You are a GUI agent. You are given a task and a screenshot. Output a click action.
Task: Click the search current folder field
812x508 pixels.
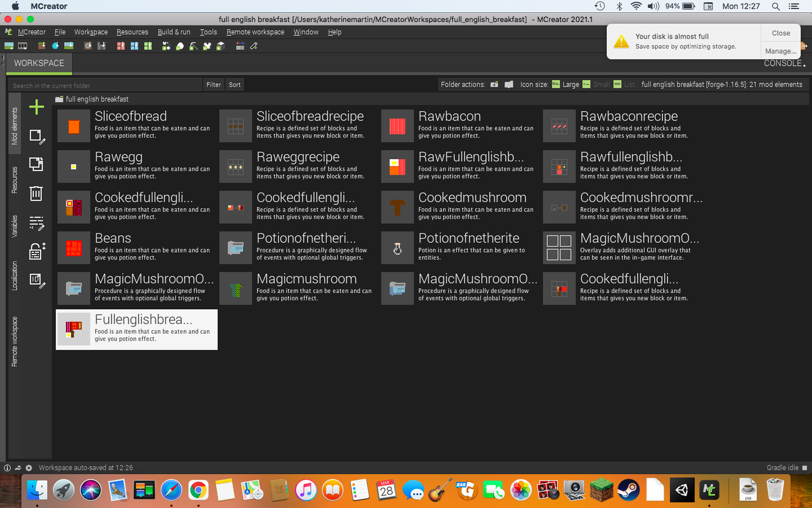click(105, 85)
